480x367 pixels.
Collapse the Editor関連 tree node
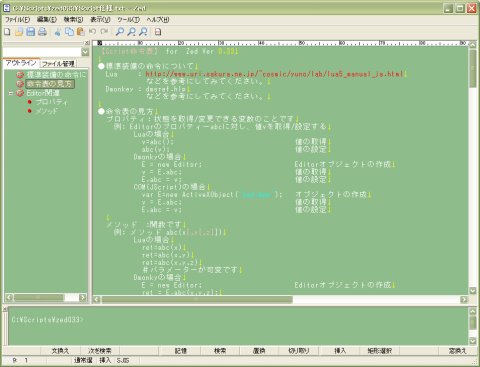11,93
